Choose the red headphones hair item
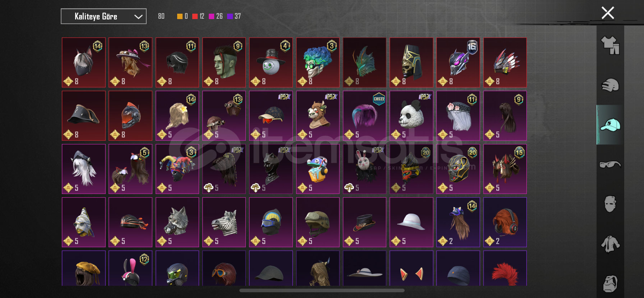The image size is (644, 298). (505, 222)
